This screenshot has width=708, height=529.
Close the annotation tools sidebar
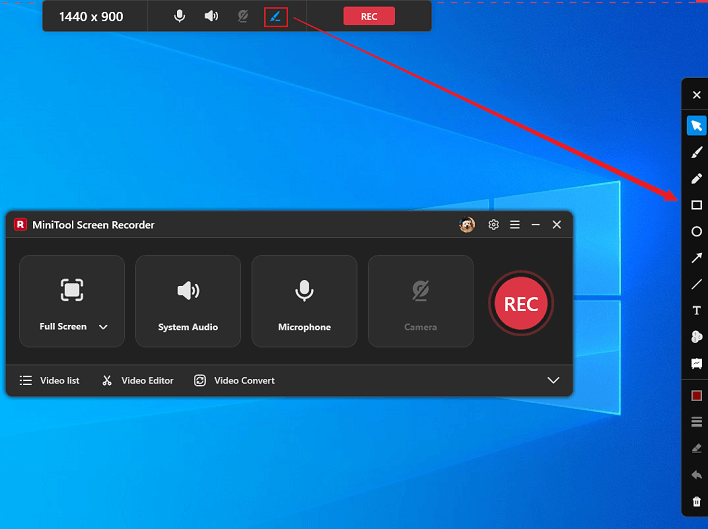696,95
